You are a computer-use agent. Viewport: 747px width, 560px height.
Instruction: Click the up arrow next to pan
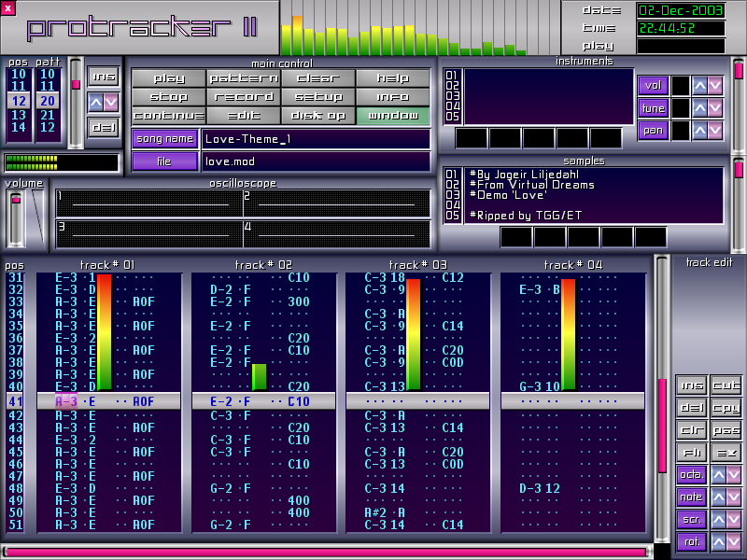click(x=699, y=131)
